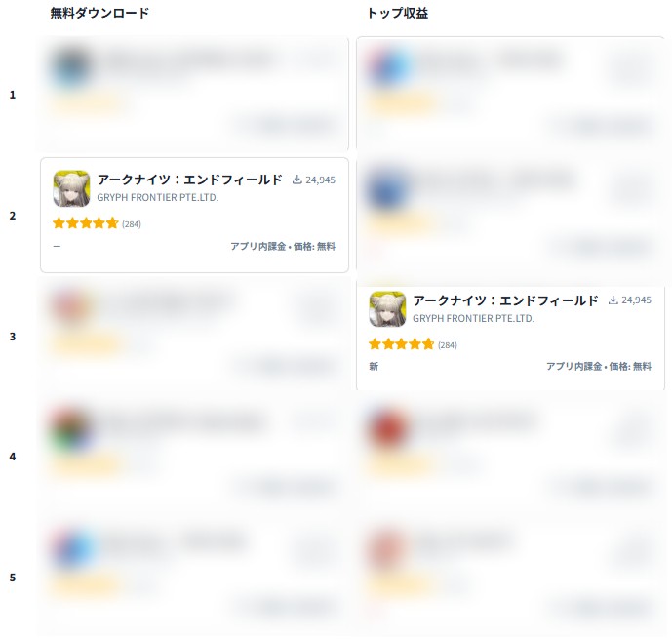Select the blurred rank 1 app icon under 無料ダウンロード

point(71,67)
